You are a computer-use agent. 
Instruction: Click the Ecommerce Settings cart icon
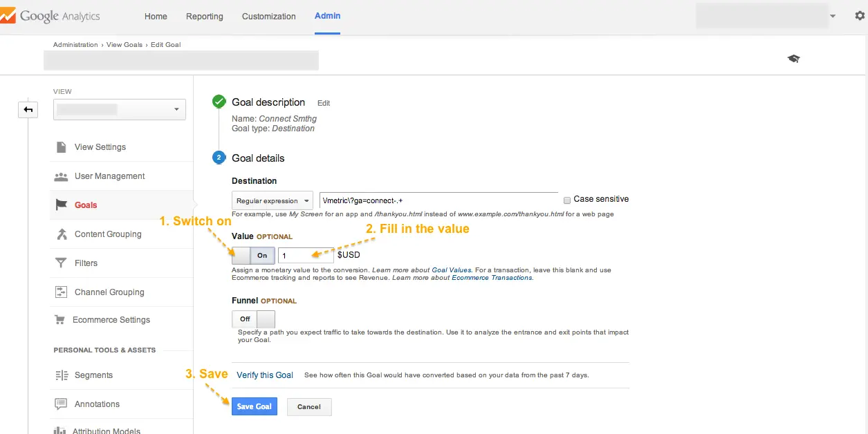point(60,320)
